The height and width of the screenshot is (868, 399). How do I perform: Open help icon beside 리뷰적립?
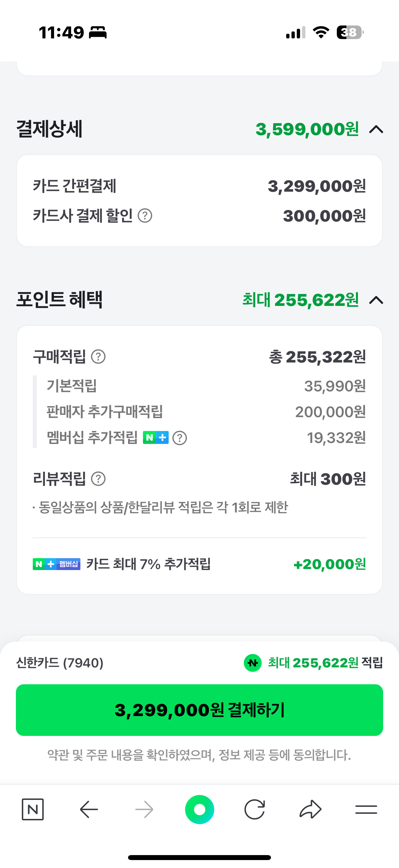[x=99, y=478]
